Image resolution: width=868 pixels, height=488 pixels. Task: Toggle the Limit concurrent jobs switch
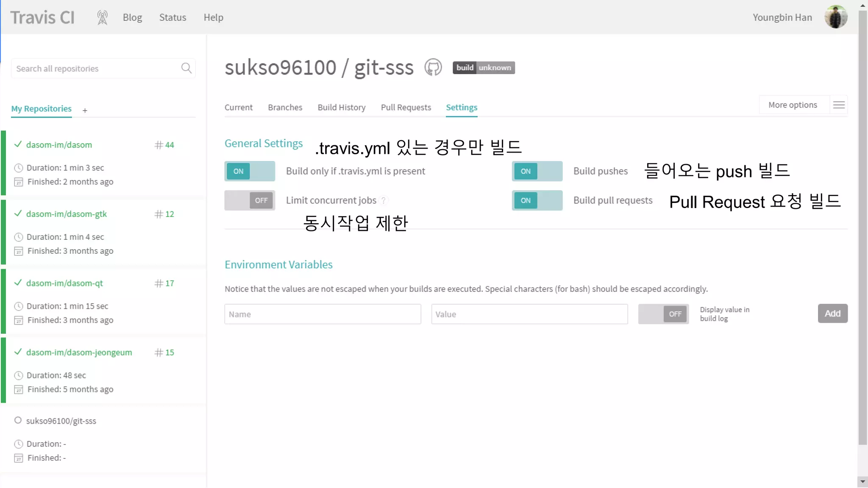(x=250, y=200)
